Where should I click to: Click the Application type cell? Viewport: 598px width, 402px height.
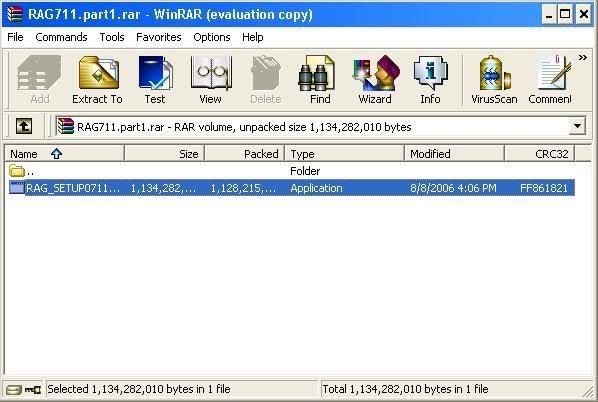tap(316, 188)
